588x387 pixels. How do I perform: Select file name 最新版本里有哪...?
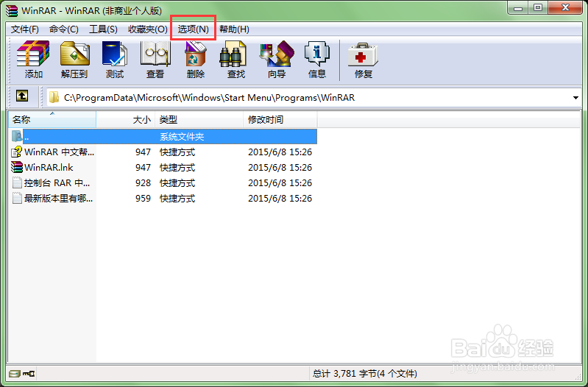[58, 198]
